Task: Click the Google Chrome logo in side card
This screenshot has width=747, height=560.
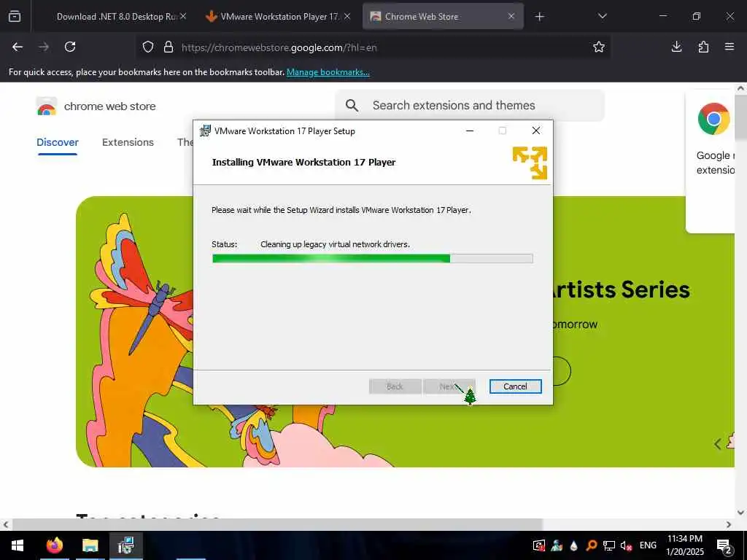Action: [x=713, y=119]
